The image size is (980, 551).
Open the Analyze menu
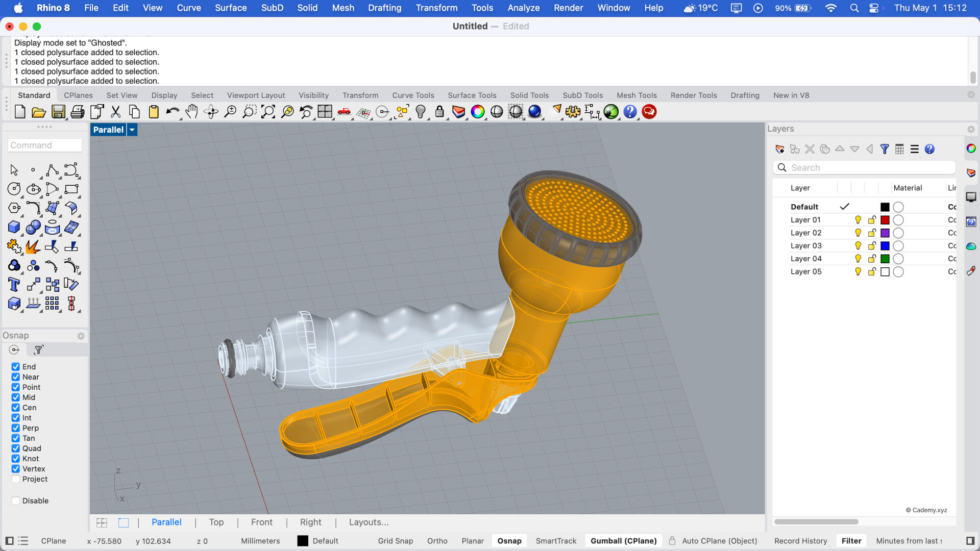point(524,8)
